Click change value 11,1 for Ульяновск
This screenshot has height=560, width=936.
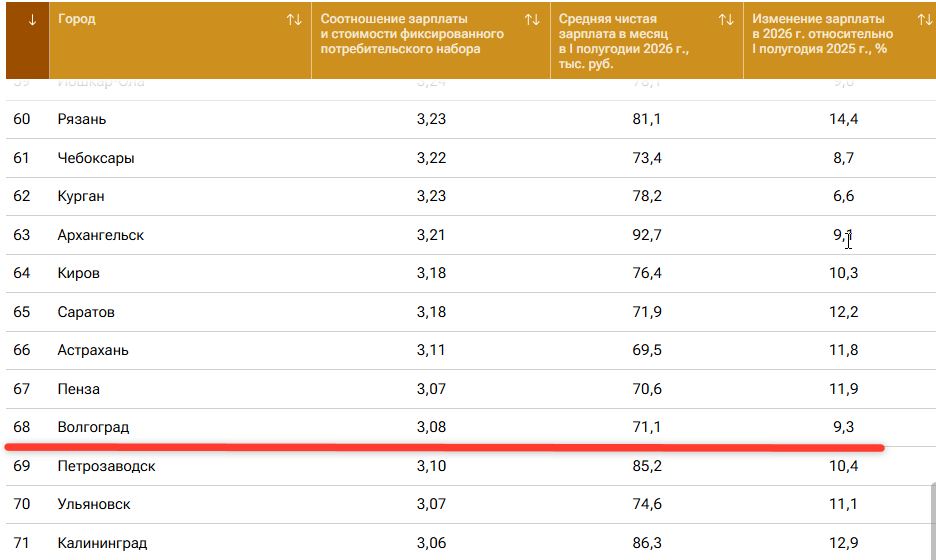coord(843,504)
